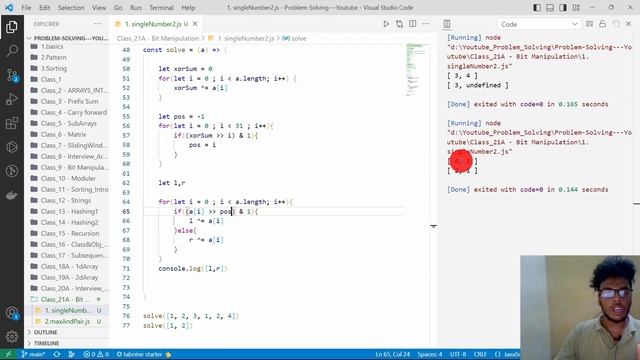Open the Run and Debug view
Image resolution: width=640 pixels, height=360 pixels.
click(x=12, y=99)
